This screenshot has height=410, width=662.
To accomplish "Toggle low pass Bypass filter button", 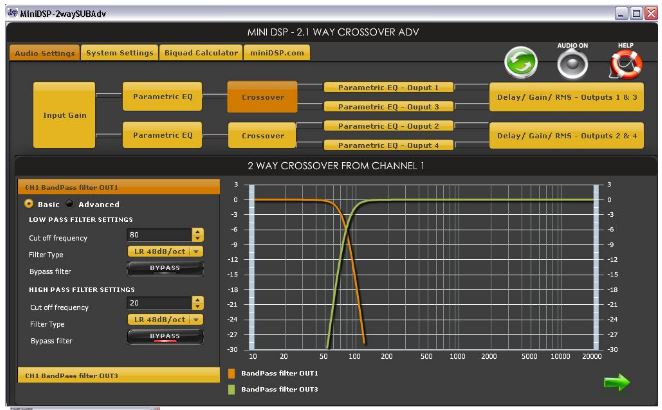I will tap(165, 268).
